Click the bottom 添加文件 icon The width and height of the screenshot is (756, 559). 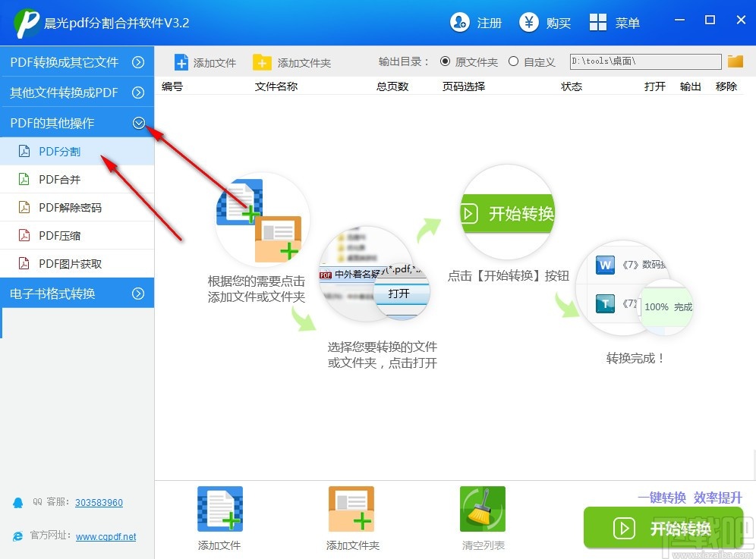coord(219,508)
